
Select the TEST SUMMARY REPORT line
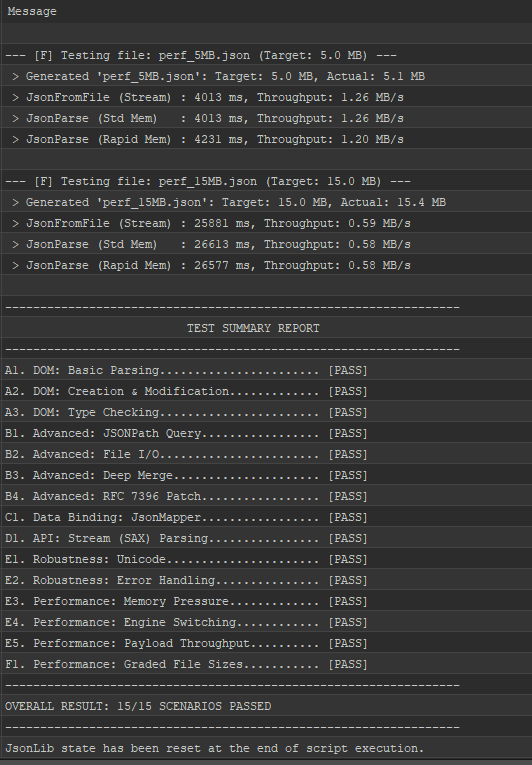(266, 328)
